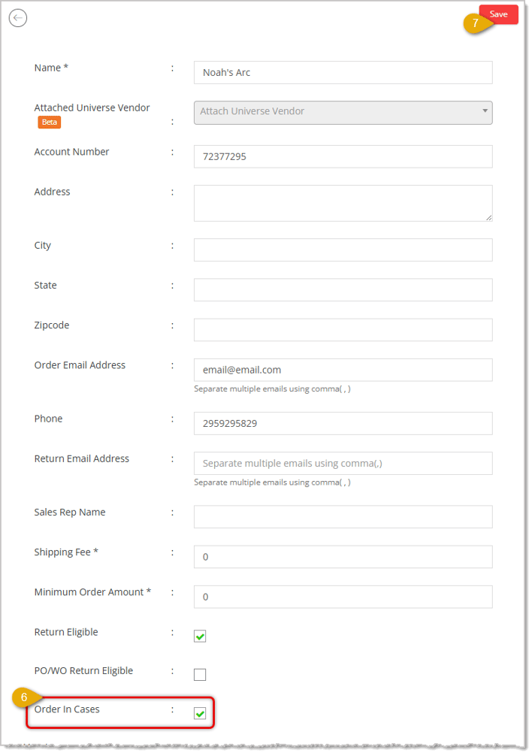Open the Attach Universe Vendor dropdown

coord(343,113)
